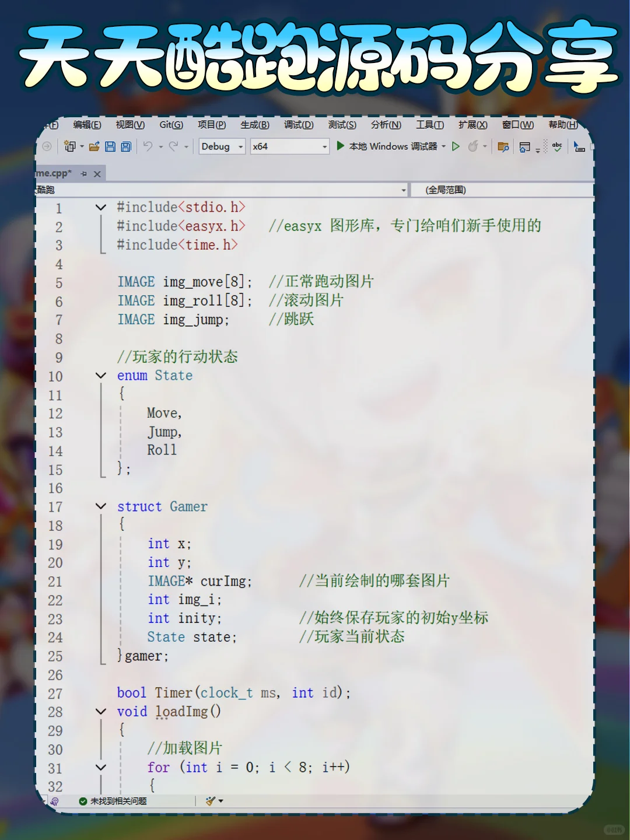
Task: Click the code cleanup broom icon
Action: pos(211,801)
